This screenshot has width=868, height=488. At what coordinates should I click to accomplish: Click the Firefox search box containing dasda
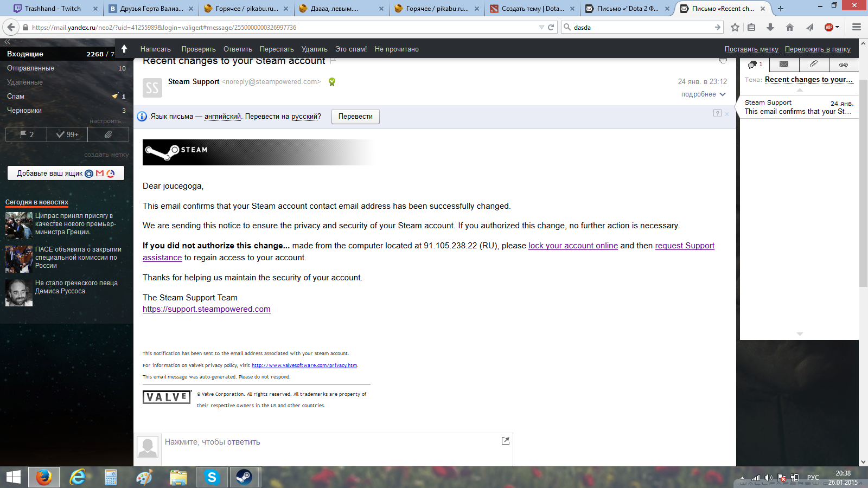(643, 27)
